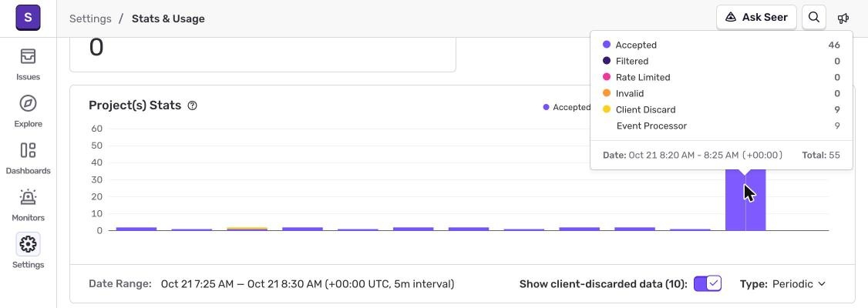Turn off Show client-discarded data switch
This screenshot has width=868, height=308.
708,283
